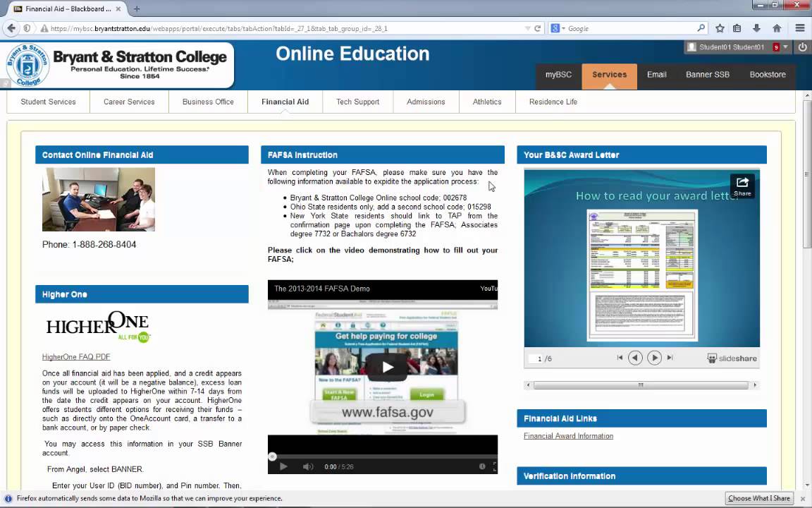Screen dimensions: 812x508
Task: Click the slide number input field
Action: point(536,358)
